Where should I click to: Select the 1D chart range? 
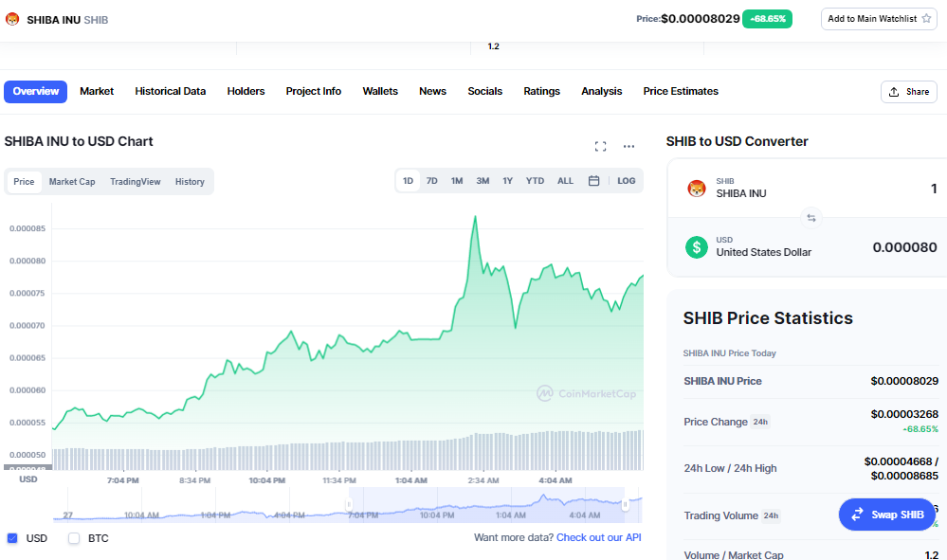point(408,180)
